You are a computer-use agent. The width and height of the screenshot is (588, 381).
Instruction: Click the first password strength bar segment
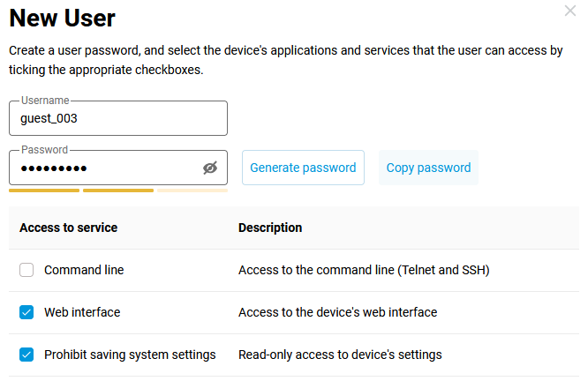(x=44, y=190)
